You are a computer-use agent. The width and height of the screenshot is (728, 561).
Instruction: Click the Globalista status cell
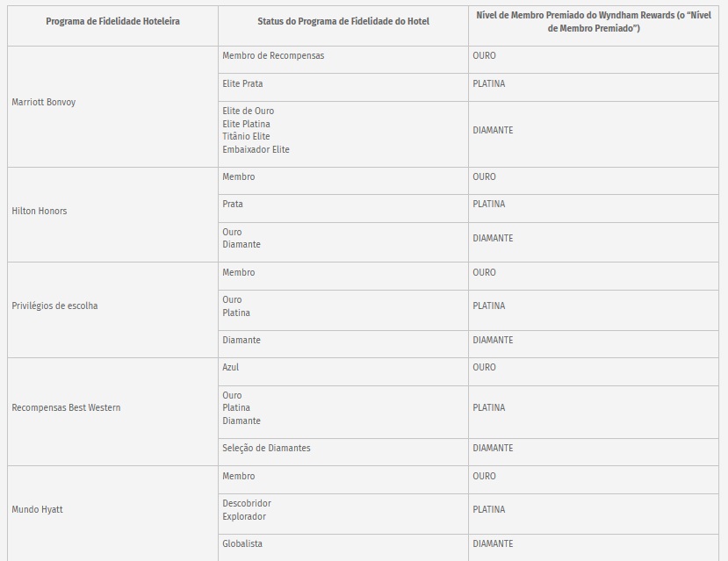pyautogui.click(x=242, y=544)
